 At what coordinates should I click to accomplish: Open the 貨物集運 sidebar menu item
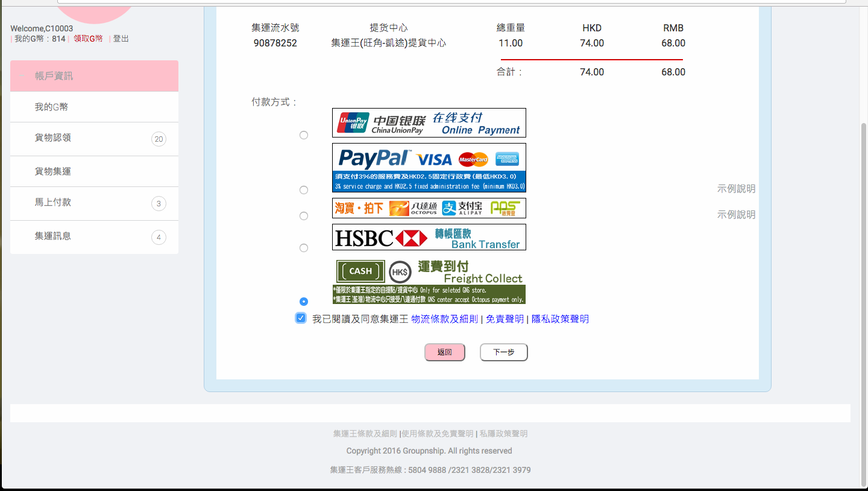[94, 171]
